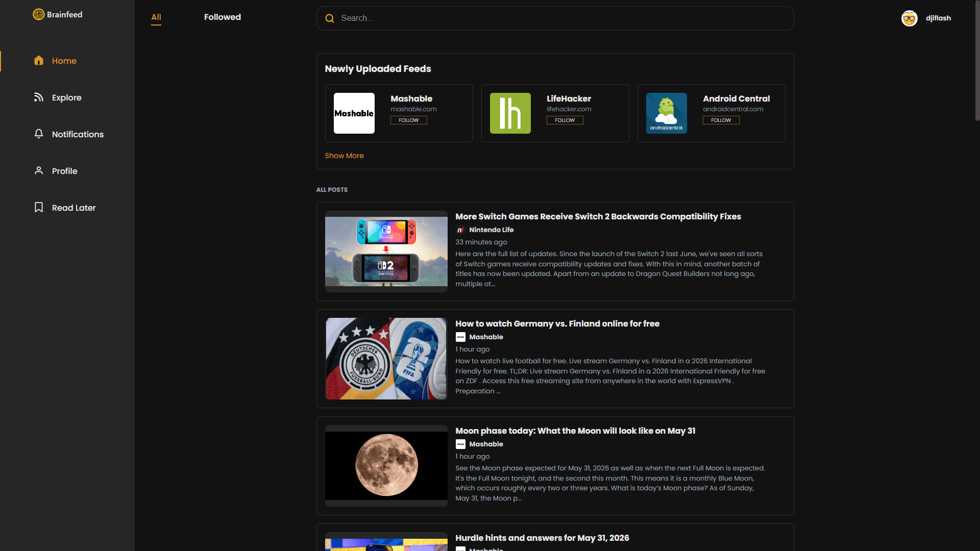This screenshot has height=551, width=980.
Task: Click the Newly Uploaded Feeds heading
Action: tap(378, 69)
